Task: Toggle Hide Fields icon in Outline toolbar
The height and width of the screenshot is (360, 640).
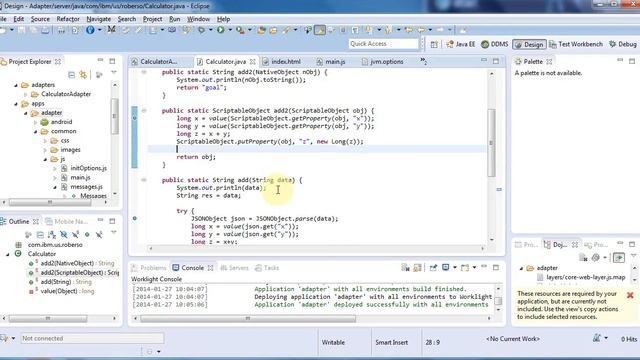Action: [64, 235]
